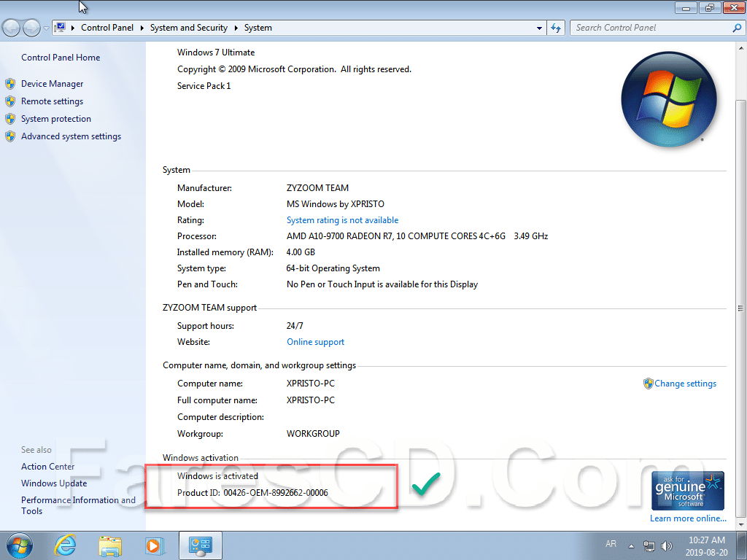Click Product ID 00426-OEM-8992662-00006 text
The image size is (747, 560).
pos(252,493)
